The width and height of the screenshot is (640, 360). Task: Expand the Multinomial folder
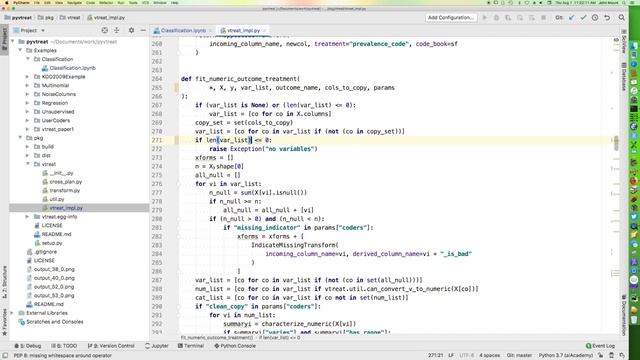[x=28, y=85]
